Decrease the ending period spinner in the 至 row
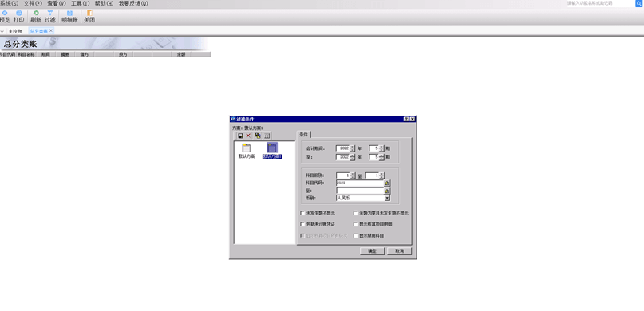Screen dimensions: 644x311 [381, 159]
